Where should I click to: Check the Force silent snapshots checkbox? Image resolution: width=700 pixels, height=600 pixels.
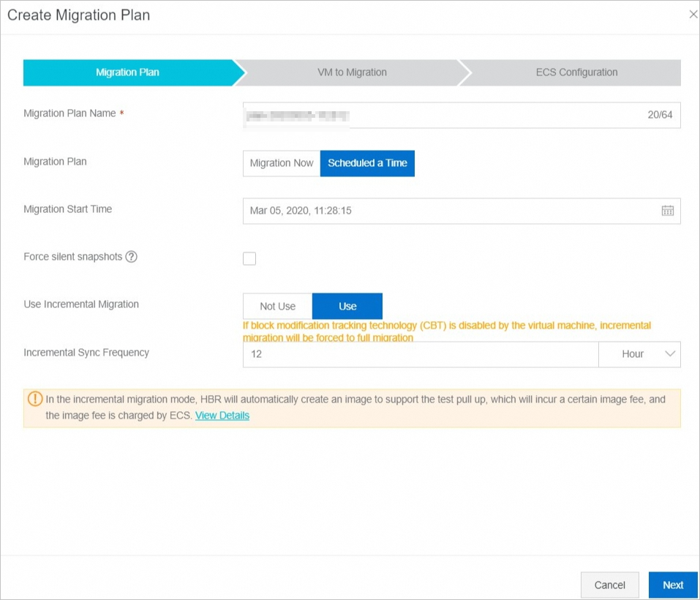[249, 258]
